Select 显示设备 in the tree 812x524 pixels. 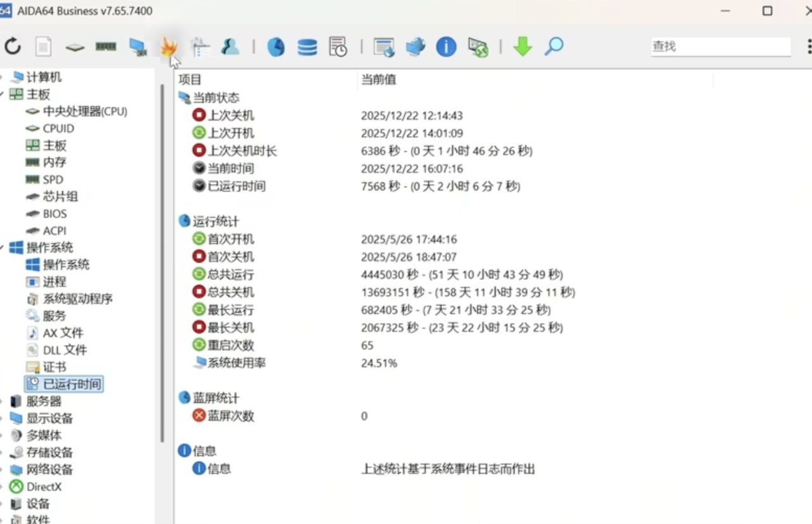(x=49, y=418)
